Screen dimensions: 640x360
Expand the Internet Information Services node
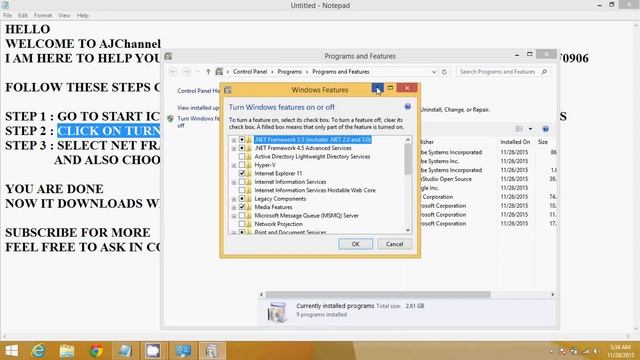[234, 182]
